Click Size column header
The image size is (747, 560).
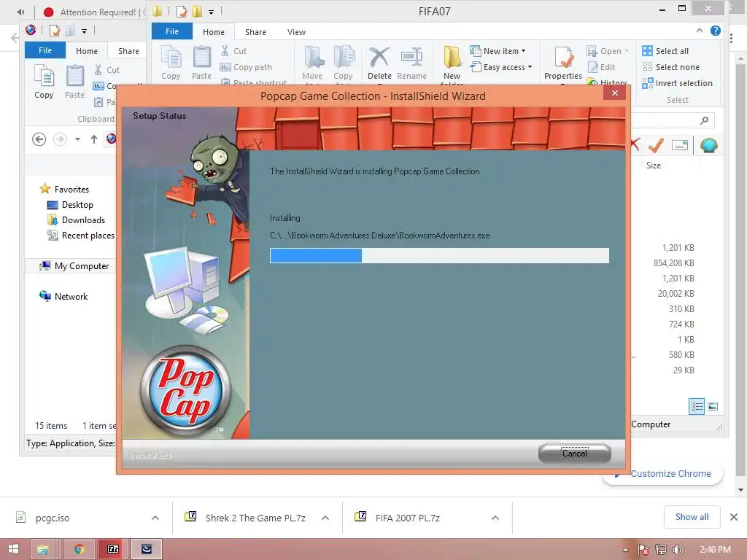(x=653, y=166)
